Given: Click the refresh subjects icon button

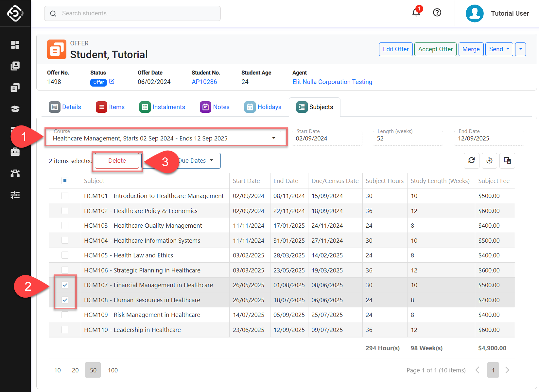Looking at the screenshot, I should click(472, 160).
